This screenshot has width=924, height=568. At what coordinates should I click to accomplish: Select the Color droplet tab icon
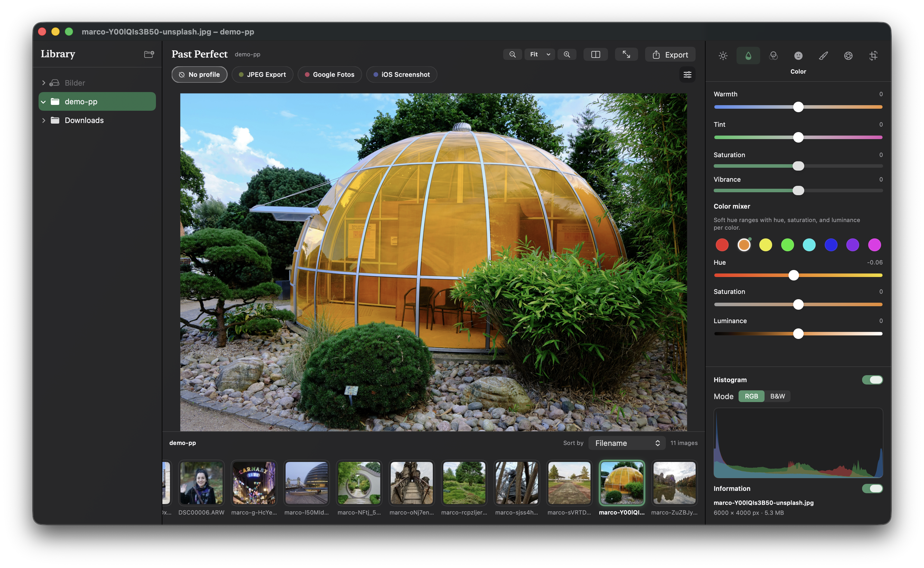tap(748, 56)
